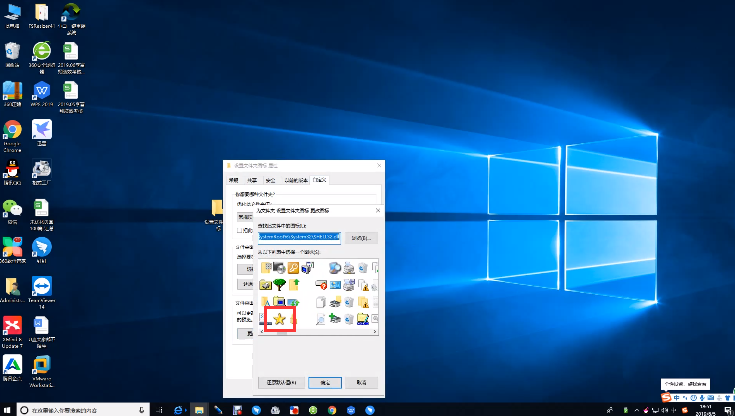The height and width of the screenshot is (416, 735).
Task: Select the yellow star icon in picker
Action: click(x=280, y=319)
